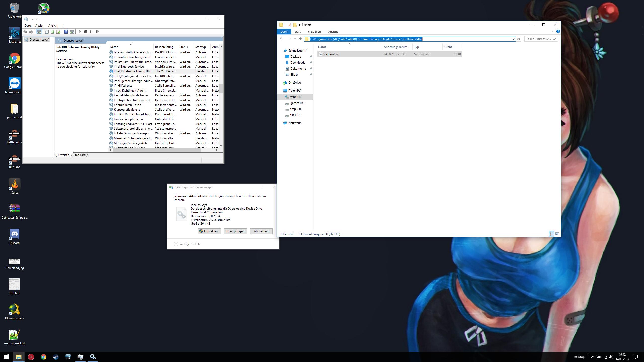The image size is (644, 362).
Task: Expand the Explorer ribbon chevron
Action: pos(553,32)
